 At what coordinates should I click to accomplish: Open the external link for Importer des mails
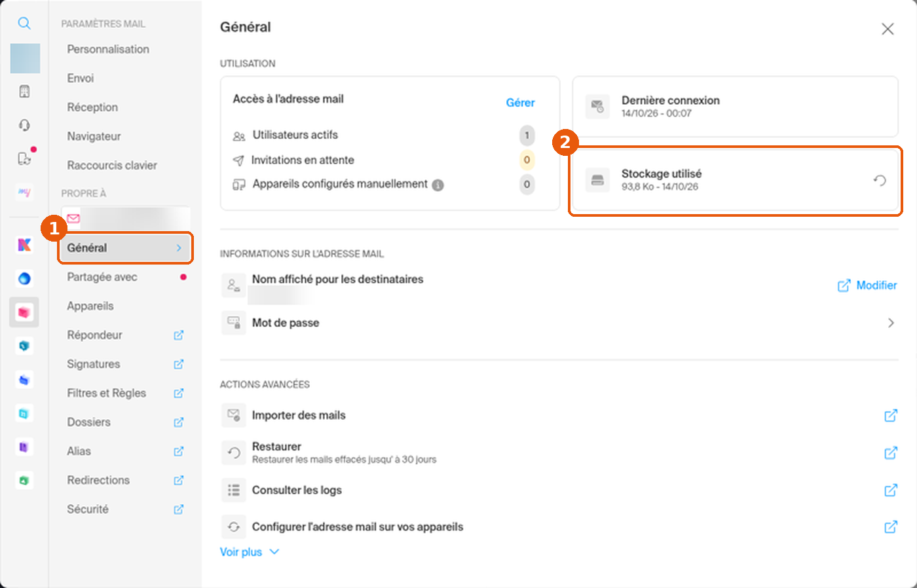[x=891, y=415]
